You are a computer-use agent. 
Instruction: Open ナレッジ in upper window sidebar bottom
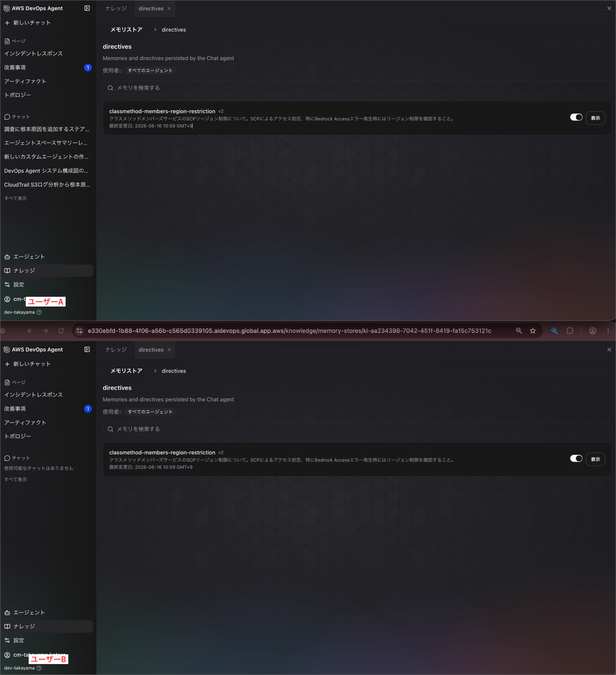[47, 271]
